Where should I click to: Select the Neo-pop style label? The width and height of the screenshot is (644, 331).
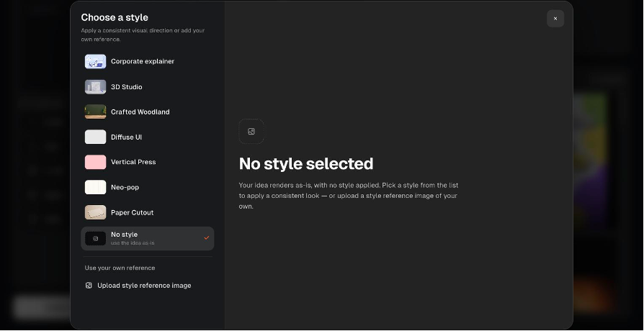[x=125, y=187]
